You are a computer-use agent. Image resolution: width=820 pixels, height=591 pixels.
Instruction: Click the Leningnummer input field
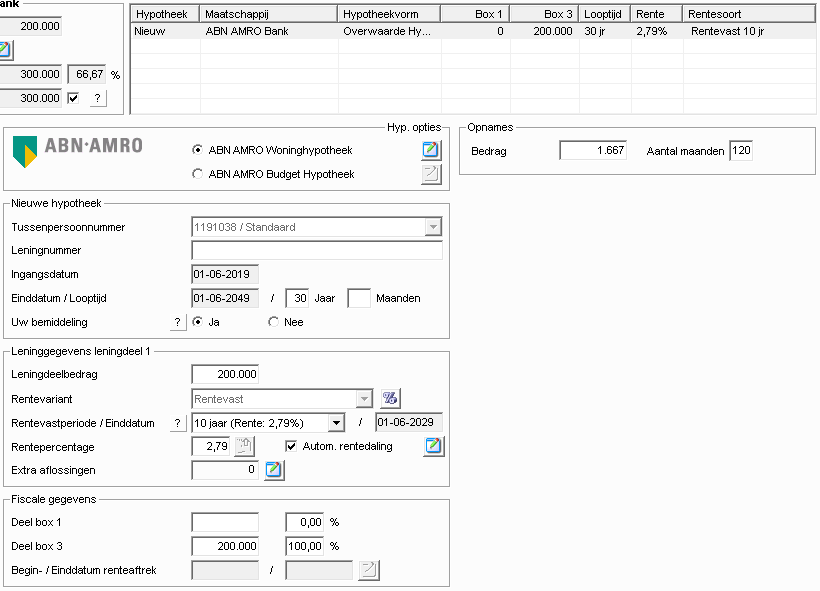pos(317,250)
